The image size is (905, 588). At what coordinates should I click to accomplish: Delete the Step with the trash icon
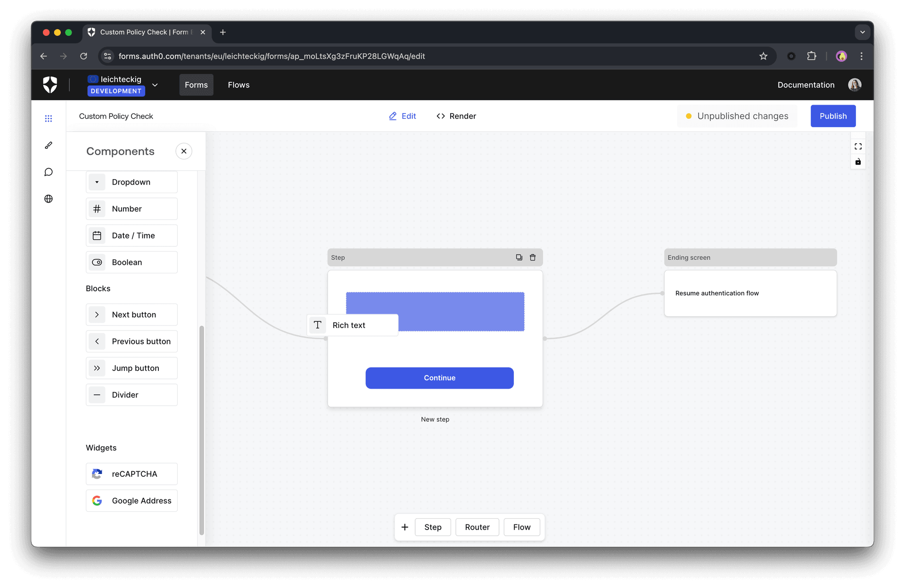tap(533, 257)
